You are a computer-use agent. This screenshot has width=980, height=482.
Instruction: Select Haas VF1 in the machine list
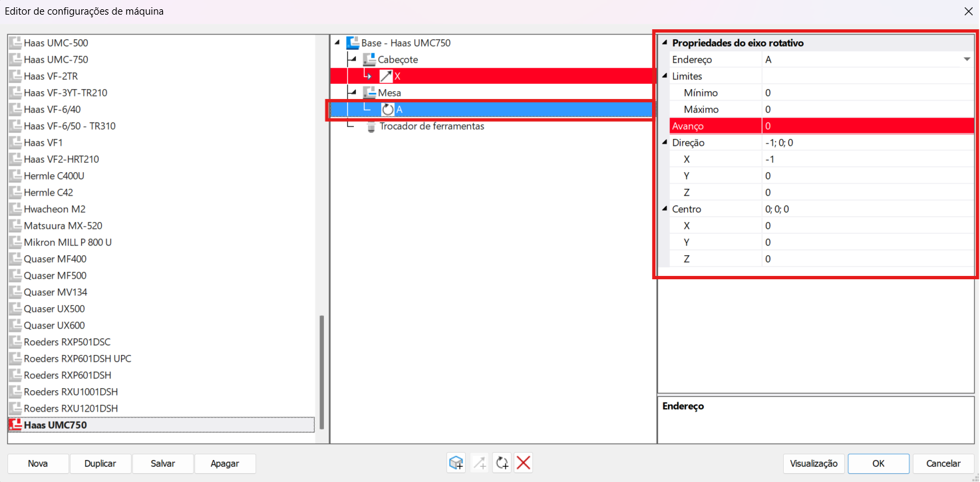click(43, 143)
